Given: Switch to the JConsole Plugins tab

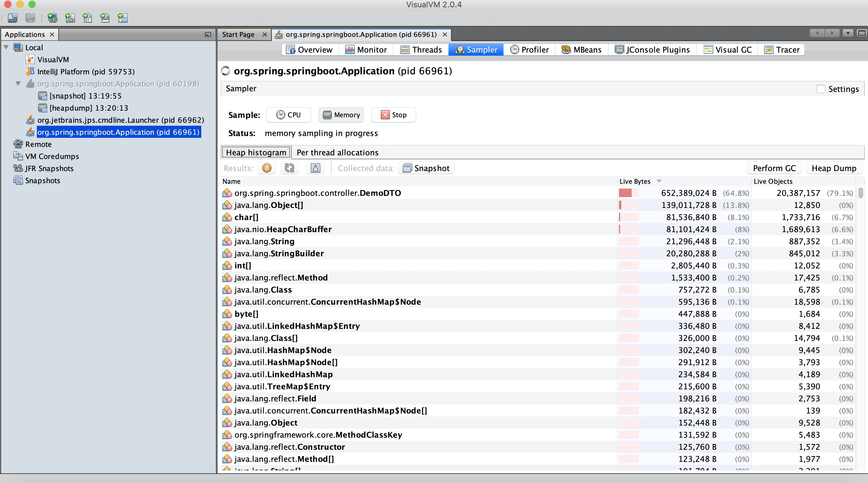Looking at the screenshot, I should tap(652, 50).
